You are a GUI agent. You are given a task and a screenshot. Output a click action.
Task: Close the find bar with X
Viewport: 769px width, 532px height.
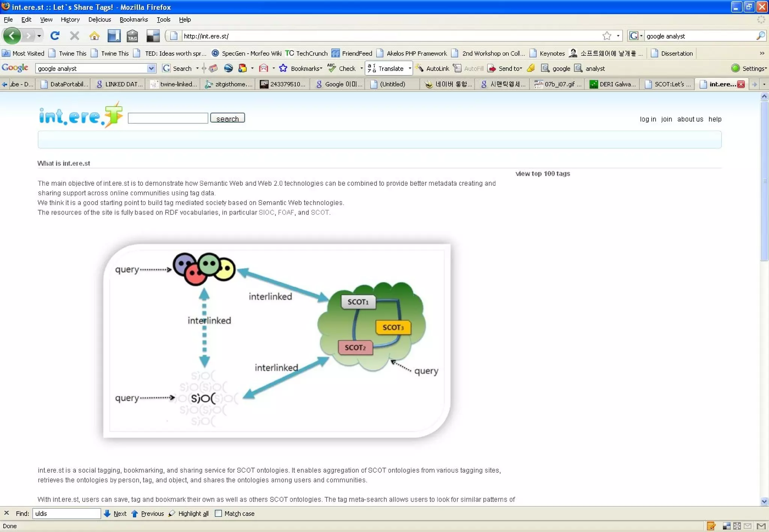[6, 513]
